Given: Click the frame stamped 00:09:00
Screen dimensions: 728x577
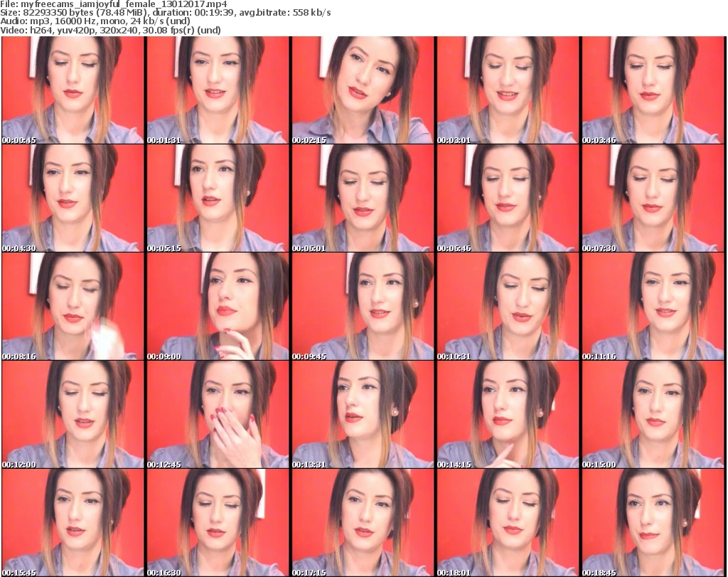Looking at the screenshot, I should pos(218,307).
